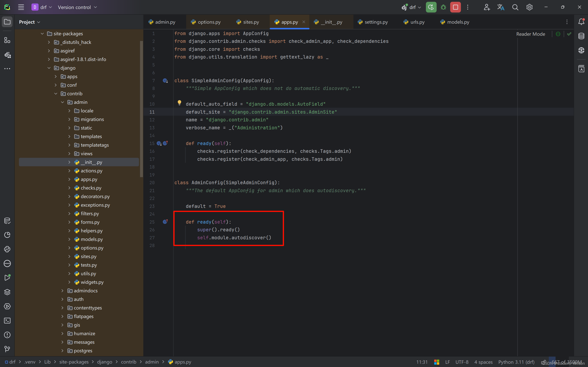Toggle the Reader Mode button
The height and width of the screenshot is (367, 588).
[x=530, y=34]
